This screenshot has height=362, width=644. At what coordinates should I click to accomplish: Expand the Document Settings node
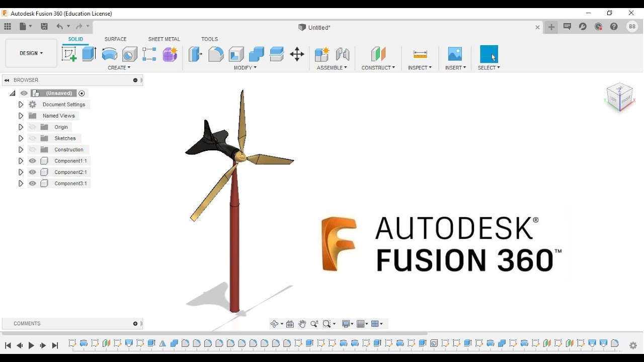tap(21, 105)
